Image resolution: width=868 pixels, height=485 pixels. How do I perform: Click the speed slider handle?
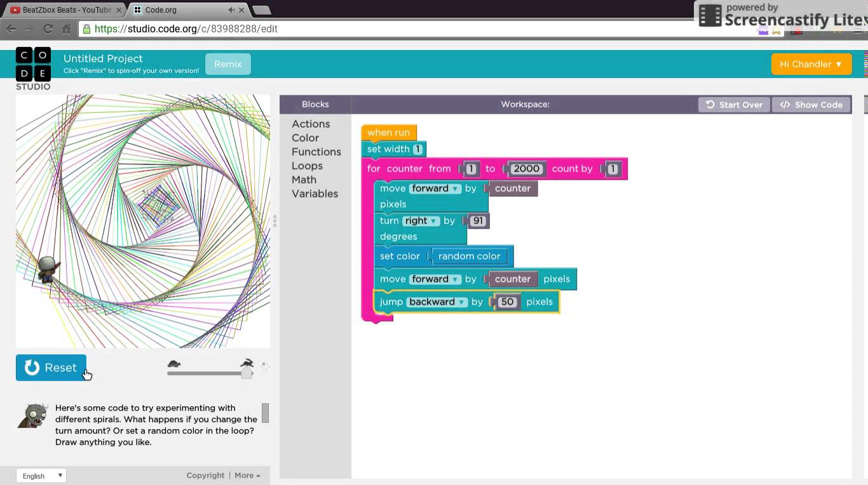[x=247, y=373]
